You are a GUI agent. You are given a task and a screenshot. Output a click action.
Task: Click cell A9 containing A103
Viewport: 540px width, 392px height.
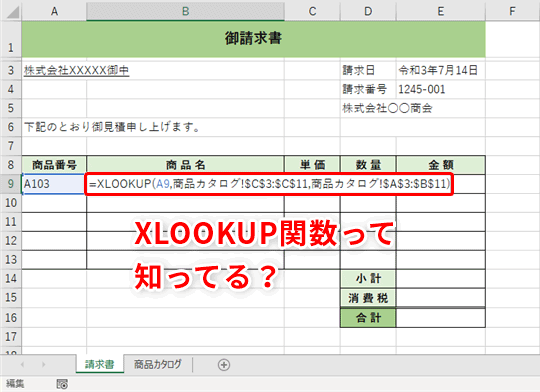(54, 184)
